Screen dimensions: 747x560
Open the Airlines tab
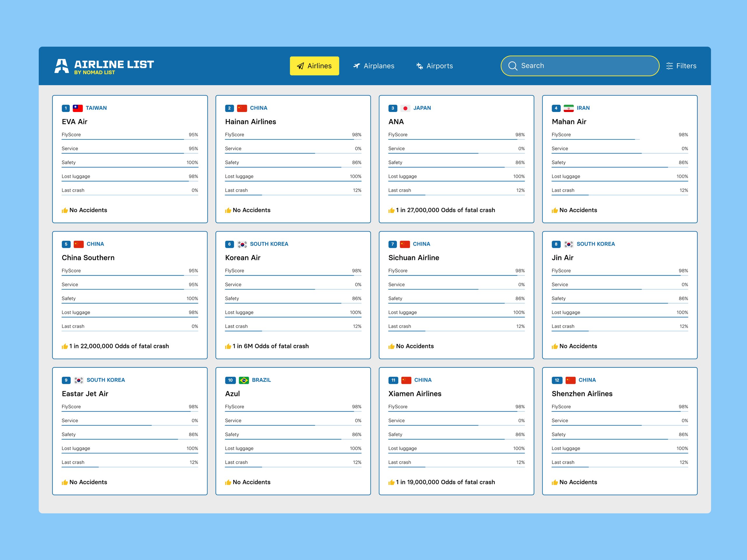314,66
